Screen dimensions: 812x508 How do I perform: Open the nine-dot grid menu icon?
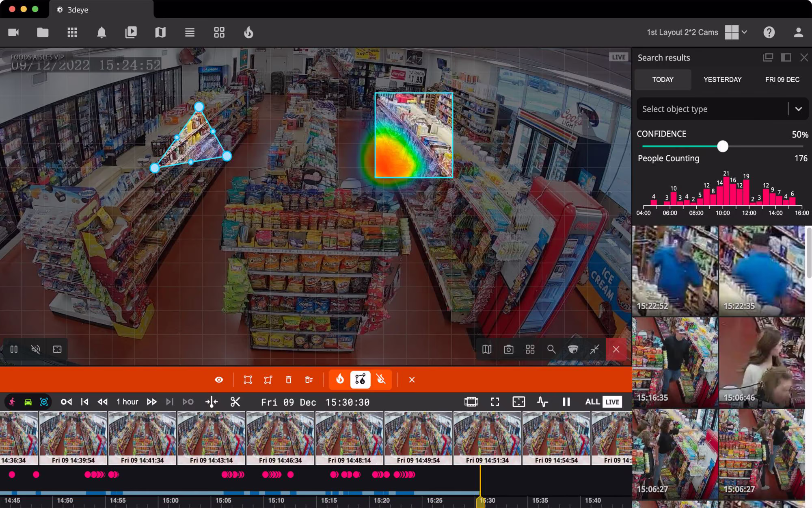pos(72,32)
